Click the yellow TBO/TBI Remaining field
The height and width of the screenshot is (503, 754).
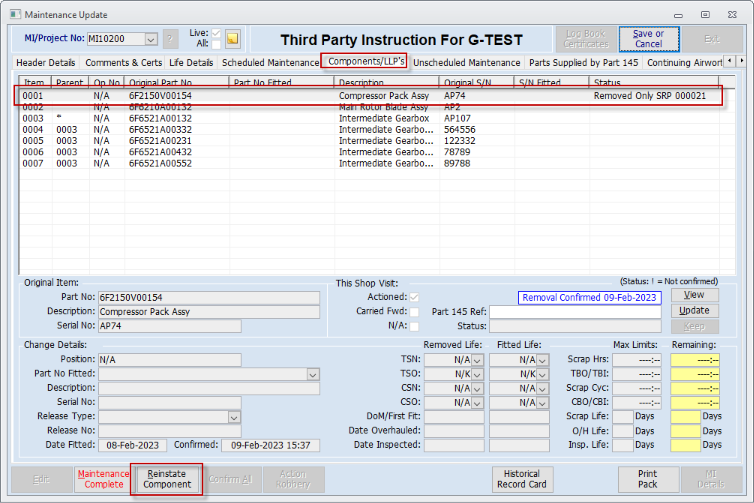click(695, 374)
